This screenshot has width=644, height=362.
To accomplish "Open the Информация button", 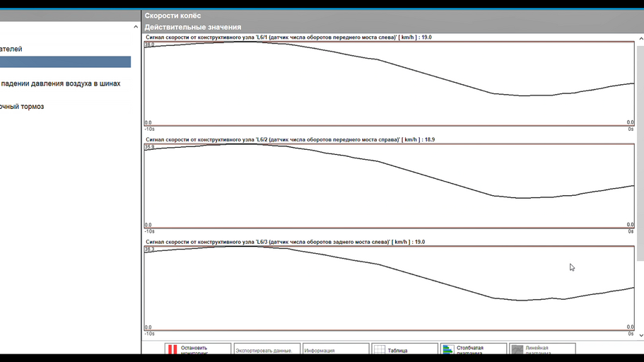I will tap(336, 349).
